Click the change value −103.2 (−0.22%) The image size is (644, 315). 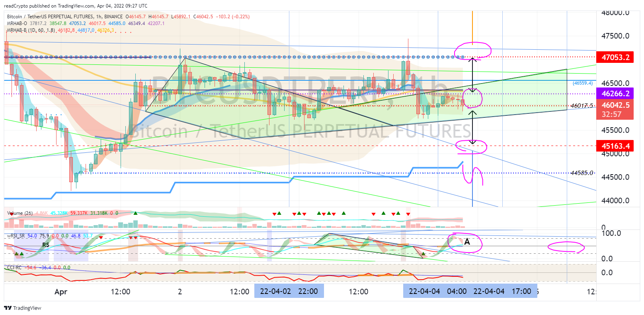tap(232, 17)
